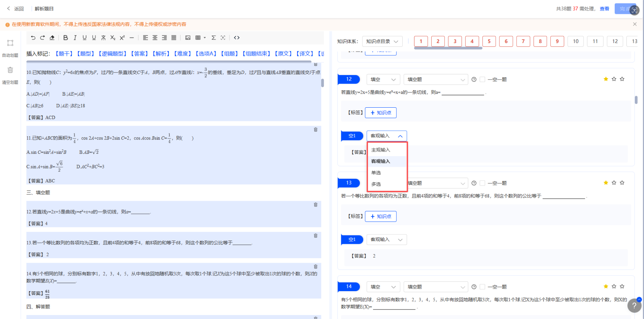Screen dimensions: 644x319
Task: Check 一空一题 for question 12
Action: (x=483, y=79)
